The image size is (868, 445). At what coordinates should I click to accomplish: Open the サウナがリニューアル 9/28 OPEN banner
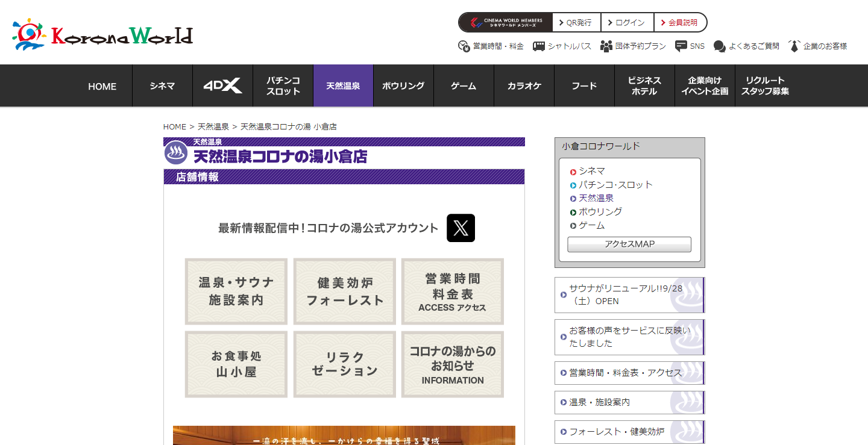point(629,295)
